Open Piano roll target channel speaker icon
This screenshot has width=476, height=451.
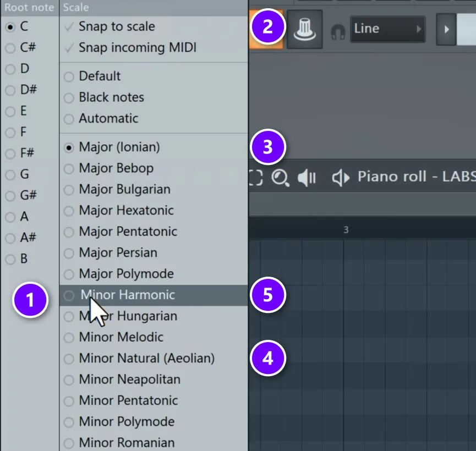point(341,178)
